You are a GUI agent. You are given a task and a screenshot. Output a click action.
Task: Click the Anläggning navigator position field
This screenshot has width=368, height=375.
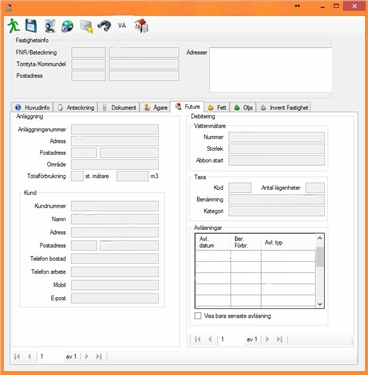tap(51, 356)
